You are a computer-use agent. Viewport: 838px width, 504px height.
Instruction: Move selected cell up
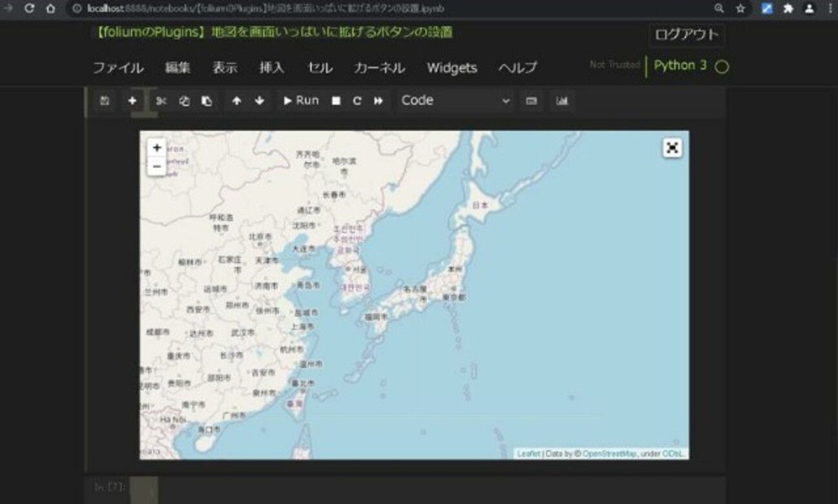[237, 101]
